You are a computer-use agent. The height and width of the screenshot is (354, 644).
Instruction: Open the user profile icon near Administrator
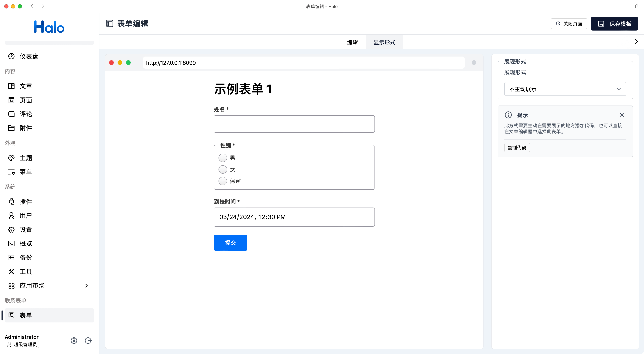point(74,340)
